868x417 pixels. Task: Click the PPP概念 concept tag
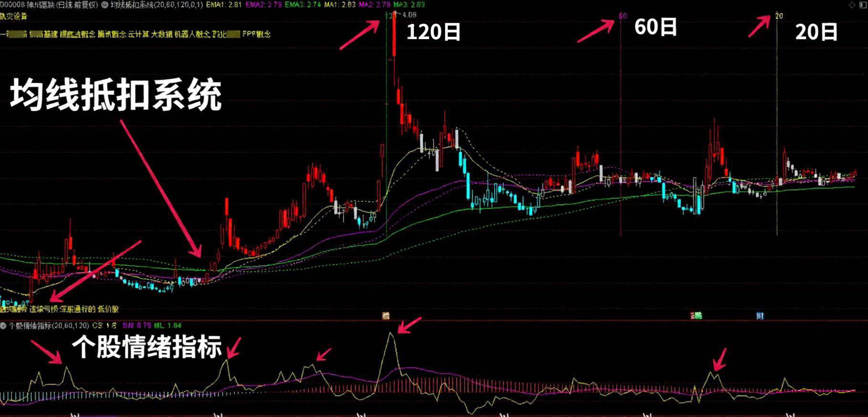[257, 34]
